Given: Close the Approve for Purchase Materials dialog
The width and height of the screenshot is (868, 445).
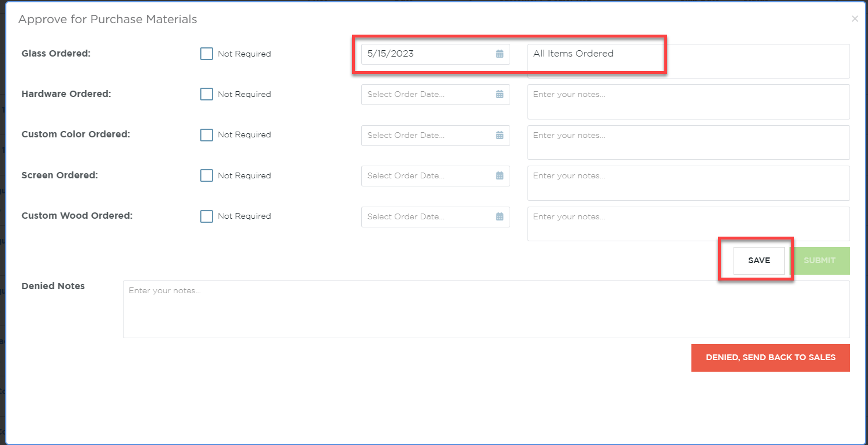Looking at the screenshot, I should click(x=855, y=19).
